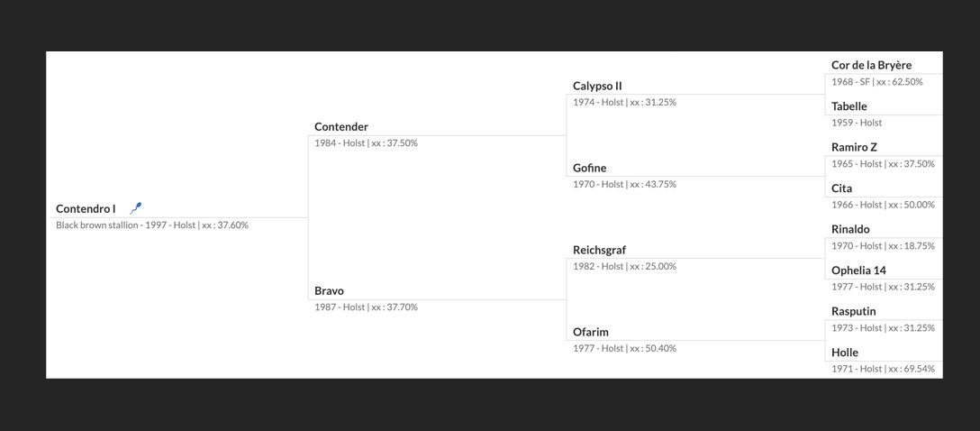Image resolution: width=980 pixels, height=431 pixels.
Task: Click the Tabelle ancestor name
Action: pos(849,106)
